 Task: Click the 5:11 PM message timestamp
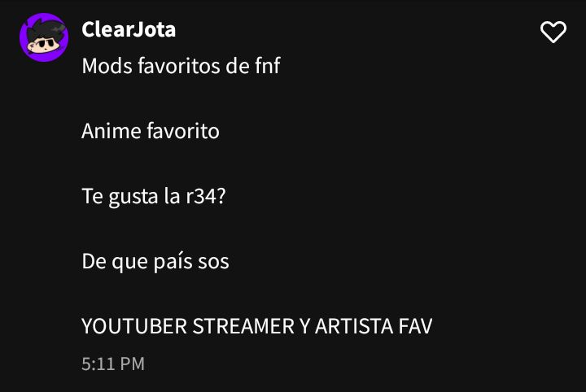tap(113, 364)
